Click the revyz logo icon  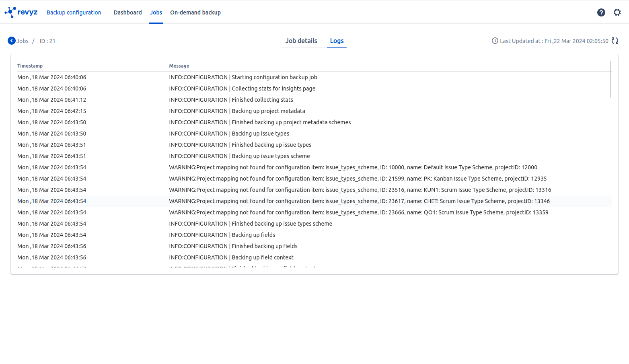tap(10, 12)
